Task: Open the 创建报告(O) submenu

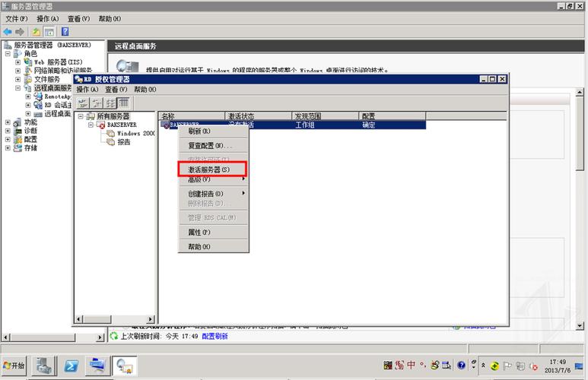Action: tap(213, 194)
